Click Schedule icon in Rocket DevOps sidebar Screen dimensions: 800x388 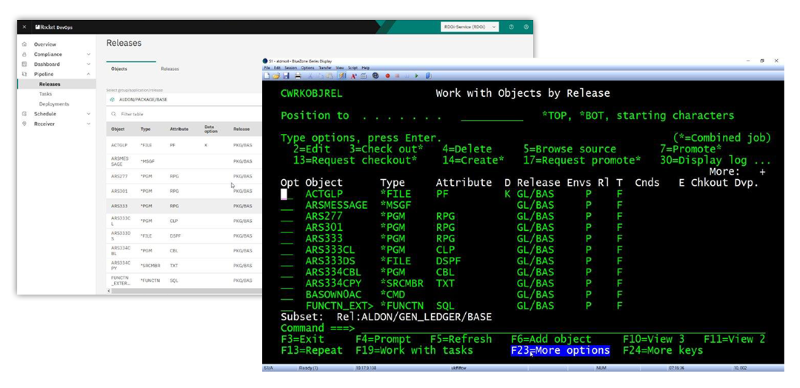coord(24,114)
